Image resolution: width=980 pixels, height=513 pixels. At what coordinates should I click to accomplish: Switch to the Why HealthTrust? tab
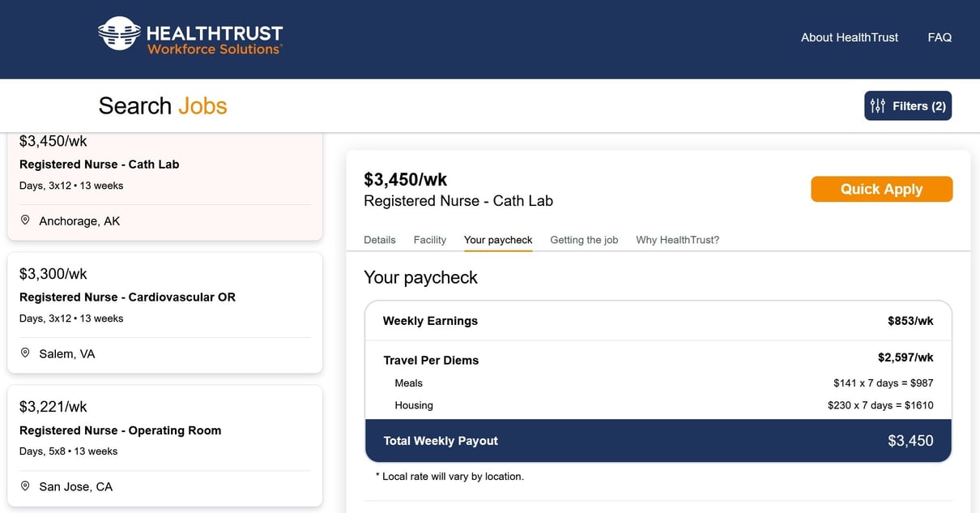(677, 239)
